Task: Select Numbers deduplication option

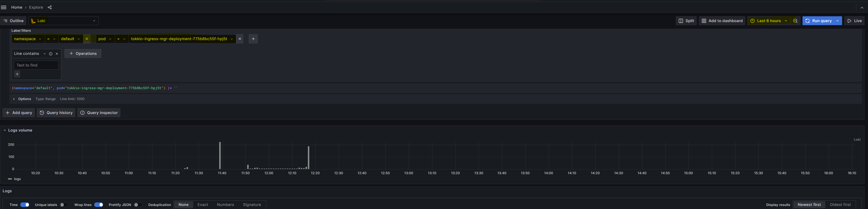Action: 225,205
